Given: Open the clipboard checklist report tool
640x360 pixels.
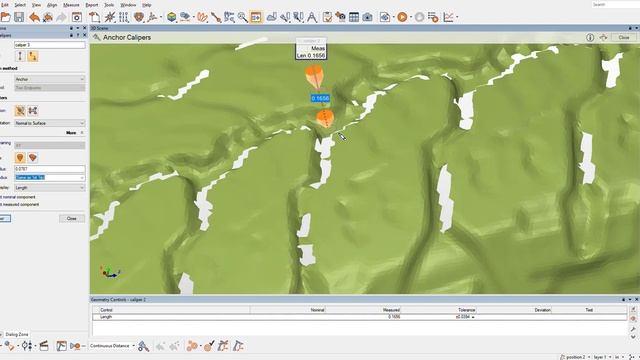Looking at the screenshot, I should (x=327, y=17).
